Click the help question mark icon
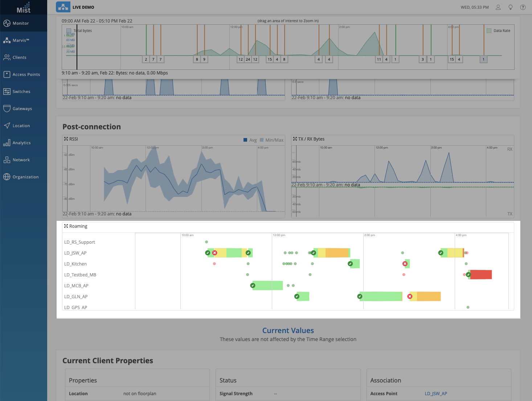532x401 pixels. (523, 7)
